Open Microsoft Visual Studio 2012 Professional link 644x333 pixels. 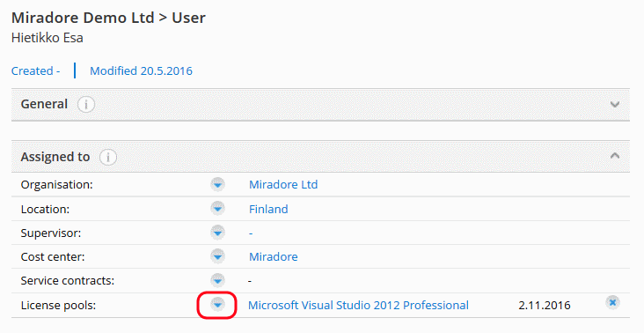pos(359,305)
